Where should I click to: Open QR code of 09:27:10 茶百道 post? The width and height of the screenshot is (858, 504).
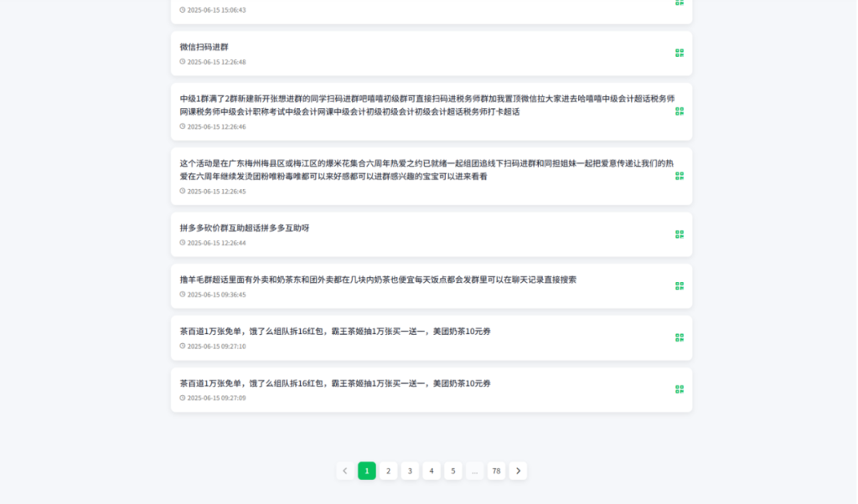(x=680, y=337)
